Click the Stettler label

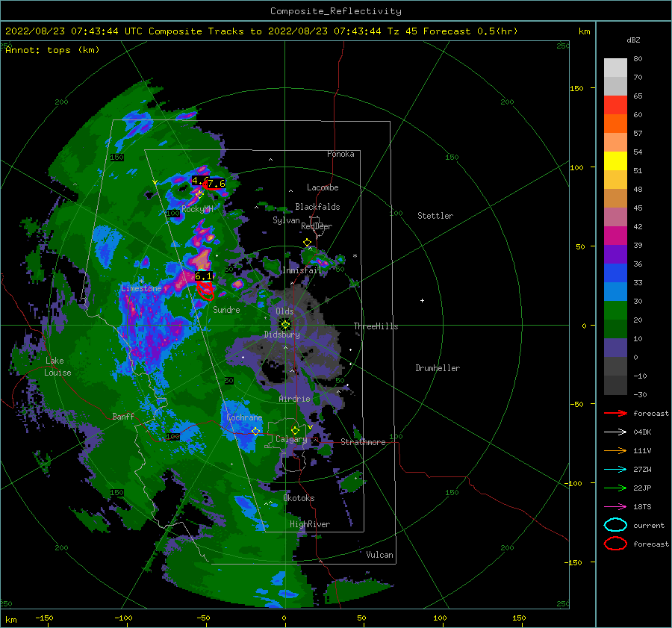tap(435, 216)
